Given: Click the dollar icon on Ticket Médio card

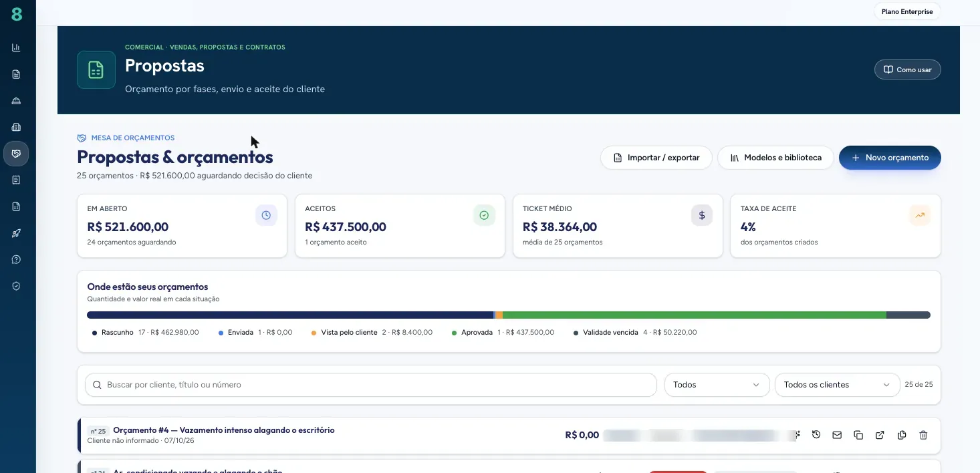Looking at the screenshot, I should [x=702, y=215].
